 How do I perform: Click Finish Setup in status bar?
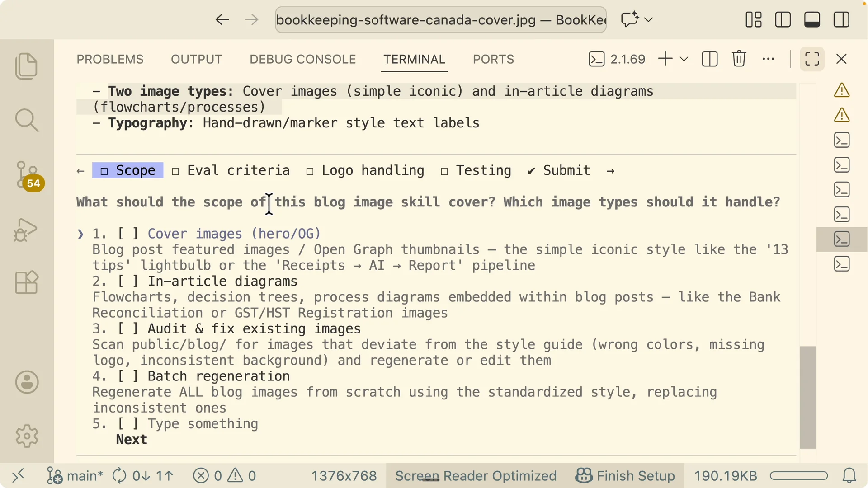click(x=625, y=476)
